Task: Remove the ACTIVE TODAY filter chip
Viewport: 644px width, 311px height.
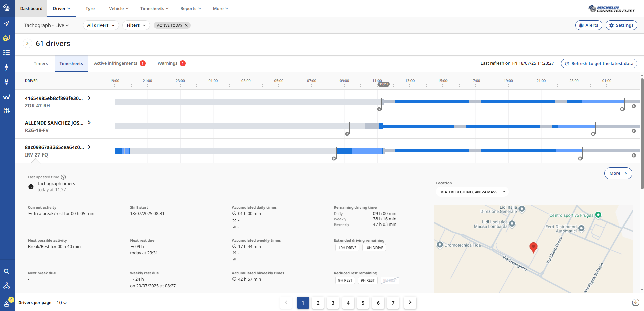Action: pyautogui.click(x=186, y=25)
